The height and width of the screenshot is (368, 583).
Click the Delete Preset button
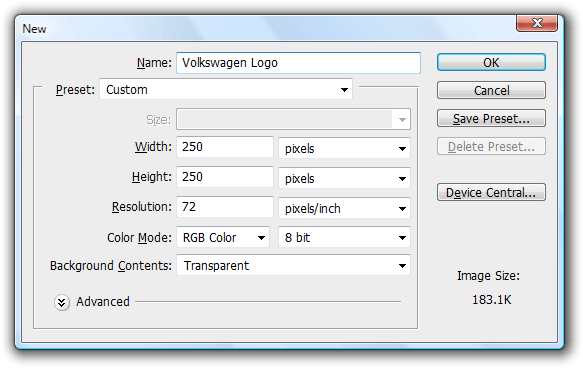point(491,146)
